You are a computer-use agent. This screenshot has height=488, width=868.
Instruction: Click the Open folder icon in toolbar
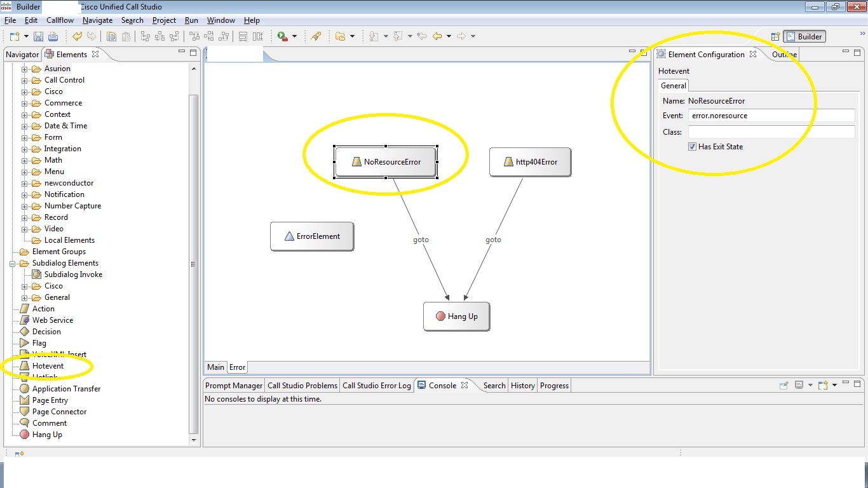(x=341, y=36)
